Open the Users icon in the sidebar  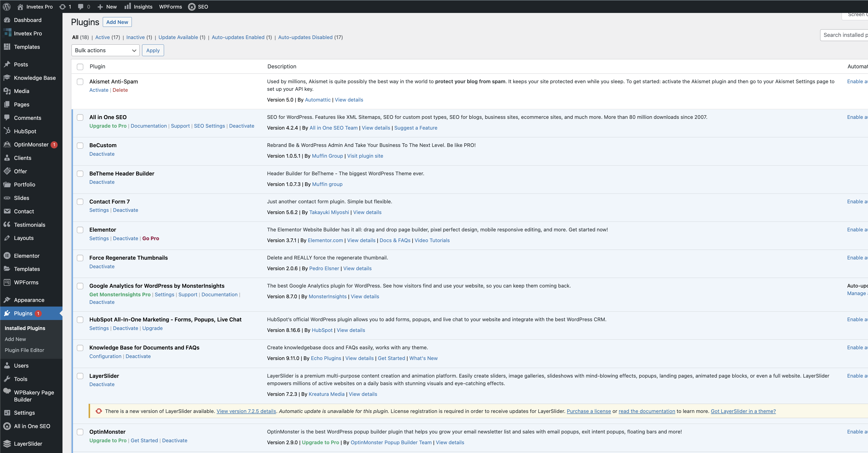click(7, 365)
